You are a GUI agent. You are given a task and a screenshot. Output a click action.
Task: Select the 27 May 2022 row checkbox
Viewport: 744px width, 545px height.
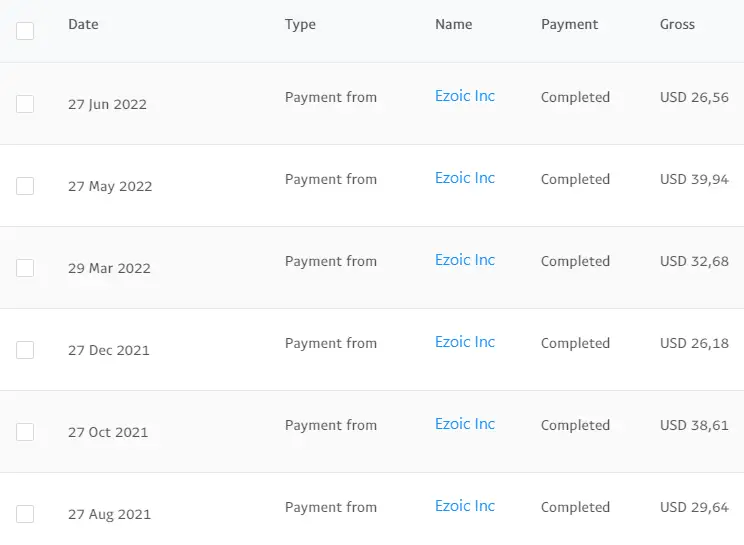point(25,186)
